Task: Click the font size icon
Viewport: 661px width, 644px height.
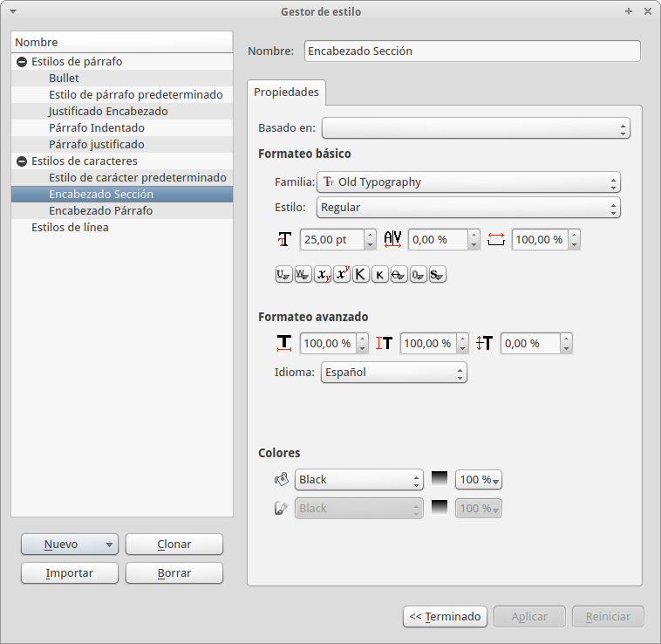Action: [x=284, y=240]
